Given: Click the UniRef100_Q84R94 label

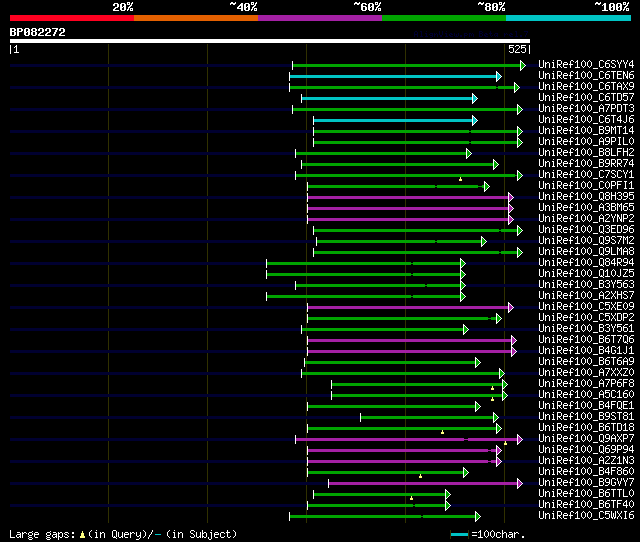Looking at the screenshot, I should click(x=586, y=263).
